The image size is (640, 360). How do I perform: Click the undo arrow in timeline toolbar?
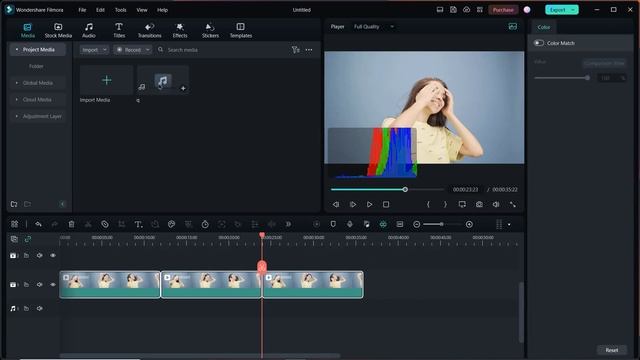coord(38,224)
